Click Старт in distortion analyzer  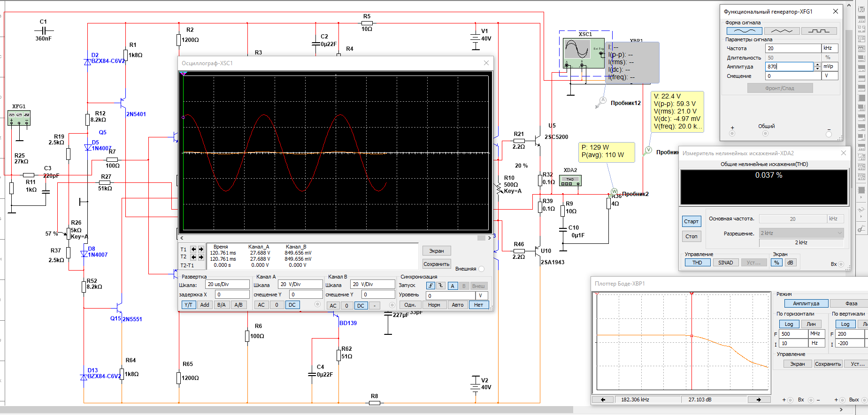point(691,221)
